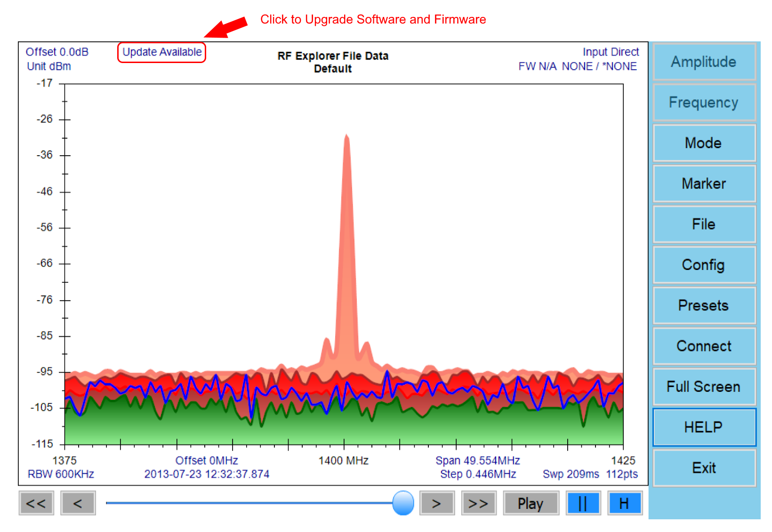Click the 1400 MHz center frequency label
772x532 pixels.
pos(343,461)
